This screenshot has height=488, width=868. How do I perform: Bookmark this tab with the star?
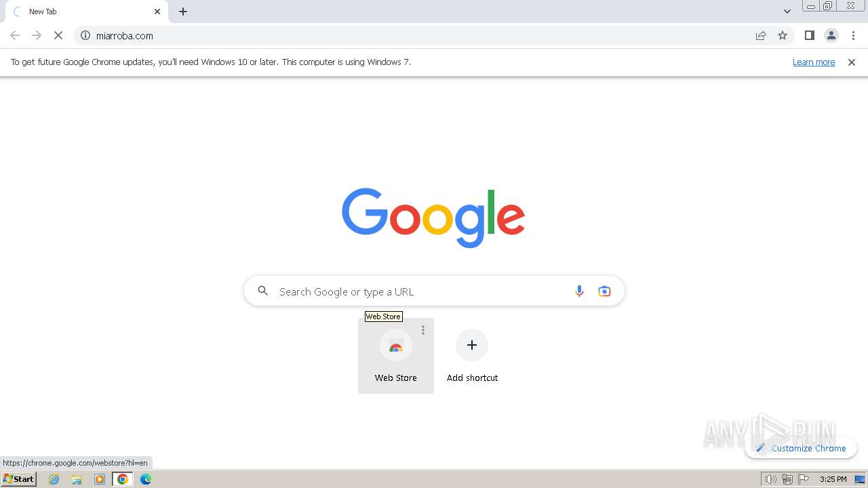click(783, 36)
